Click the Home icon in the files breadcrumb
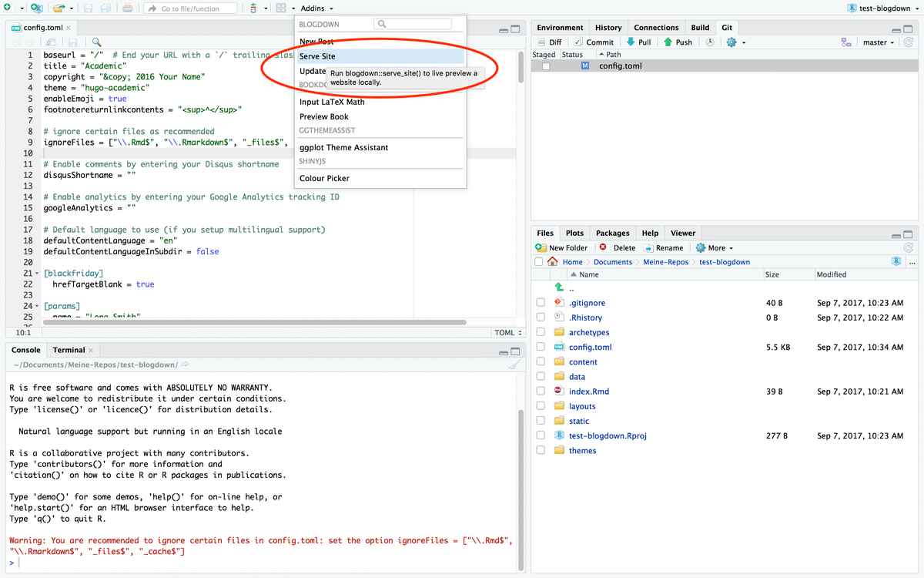 click(x=553, y=262)
